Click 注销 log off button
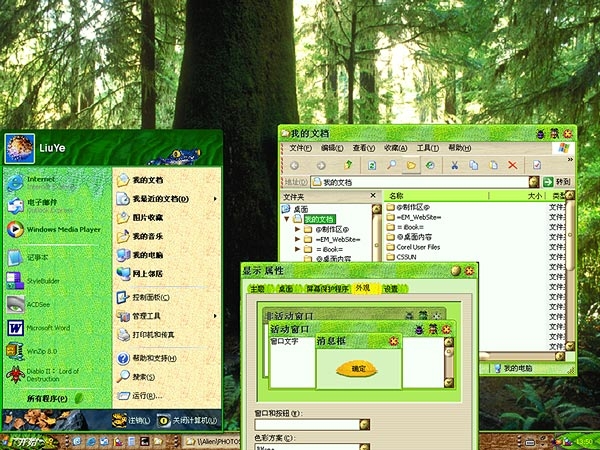Screen dimensions: 600x450 click(131, 421)
